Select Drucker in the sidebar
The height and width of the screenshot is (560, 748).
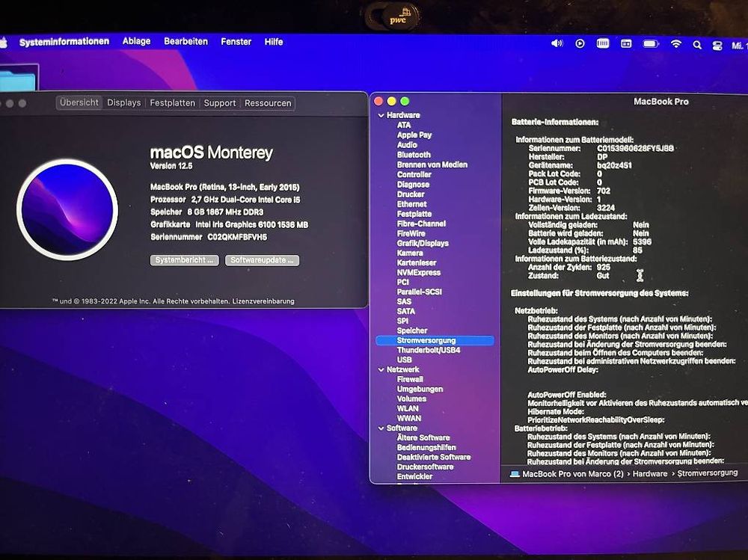click(410, 194)
